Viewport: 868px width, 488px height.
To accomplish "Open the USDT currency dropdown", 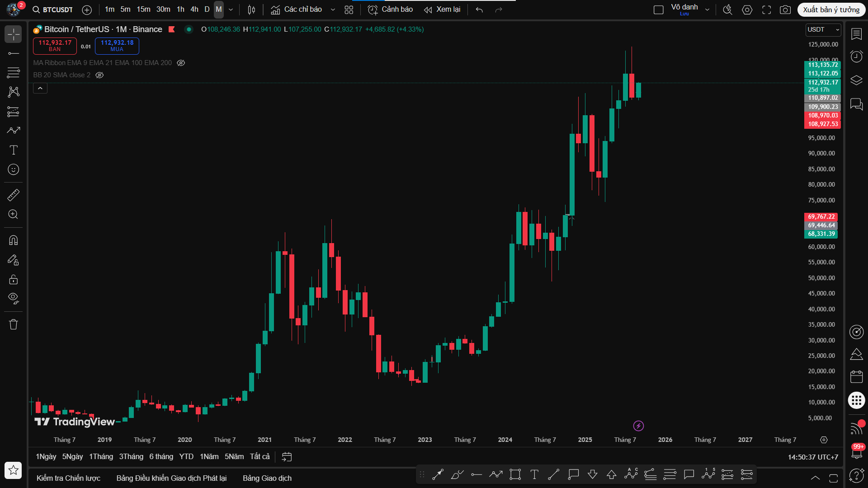I will [823, 29].
